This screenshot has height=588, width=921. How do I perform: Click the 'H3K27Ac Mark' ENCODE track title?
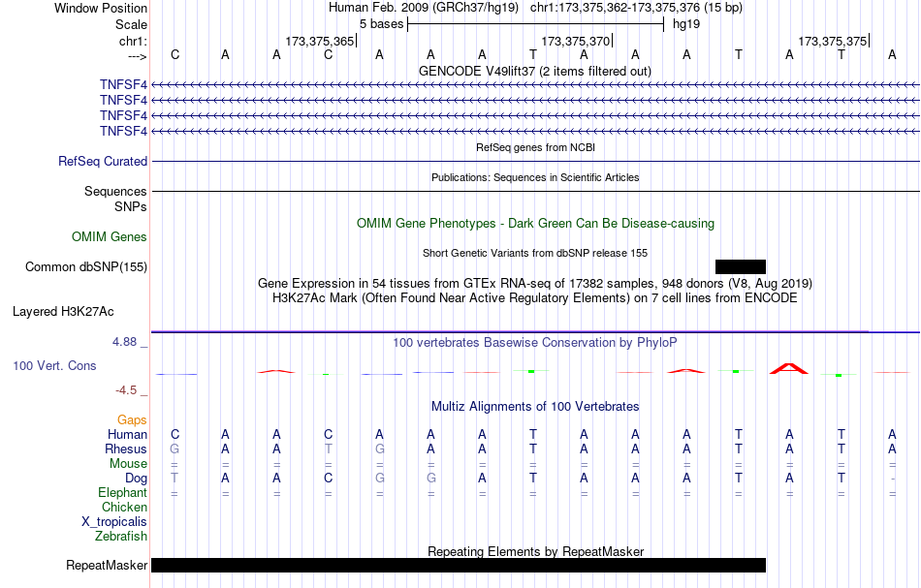coord(535,298)
